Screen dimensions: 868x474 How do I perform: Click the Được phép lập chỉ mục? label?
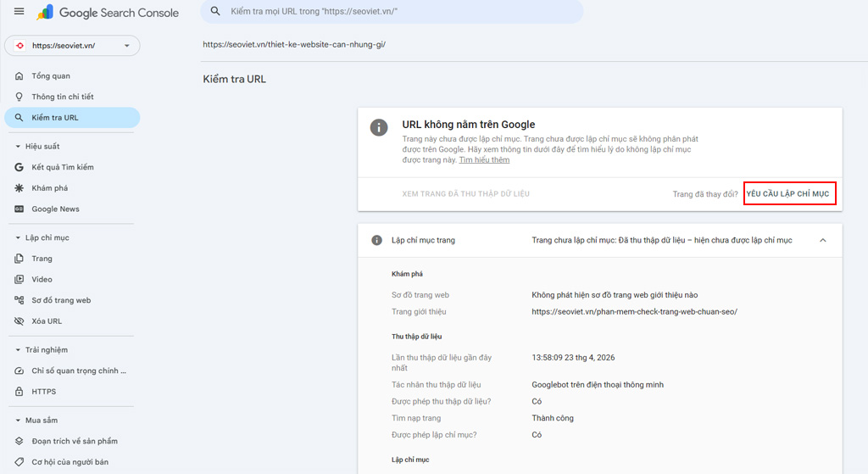[434, 435]
